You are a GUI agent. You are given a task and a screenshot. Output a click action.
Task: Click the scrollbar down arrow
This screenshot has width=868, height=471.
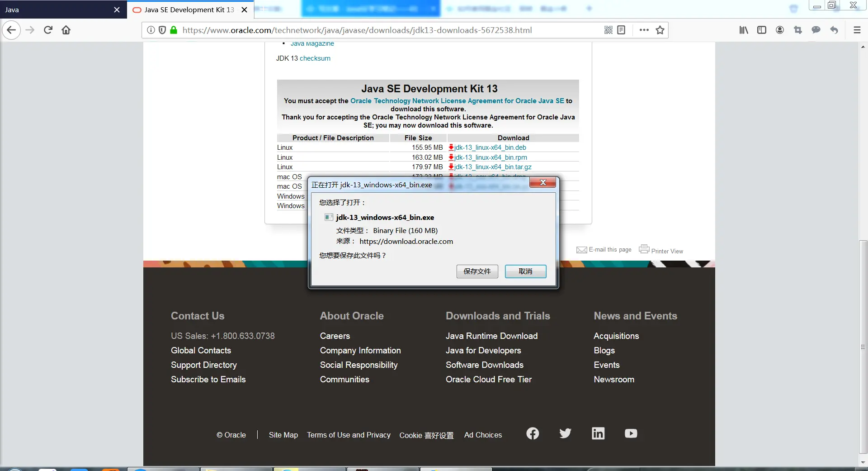click(x=863, y=462)
